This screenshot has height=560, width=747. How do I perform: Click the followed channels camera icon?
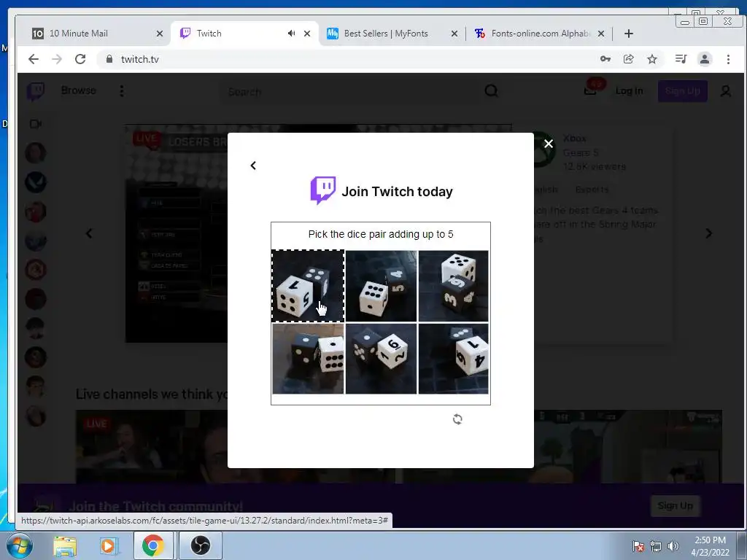pos(36,124)
